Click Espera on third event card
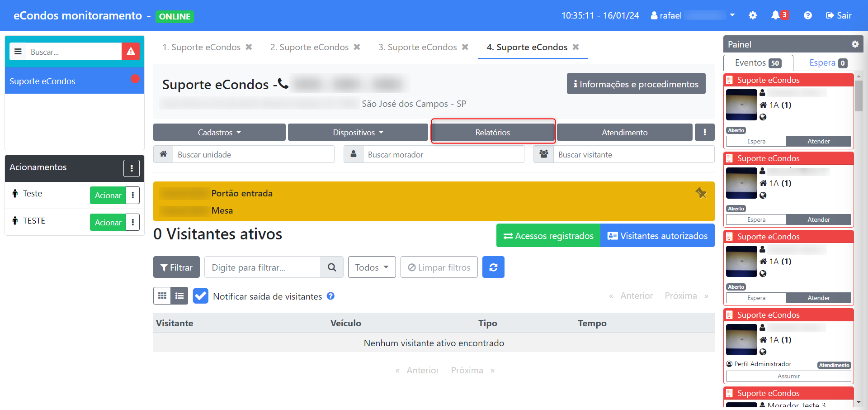 point(756,298)
